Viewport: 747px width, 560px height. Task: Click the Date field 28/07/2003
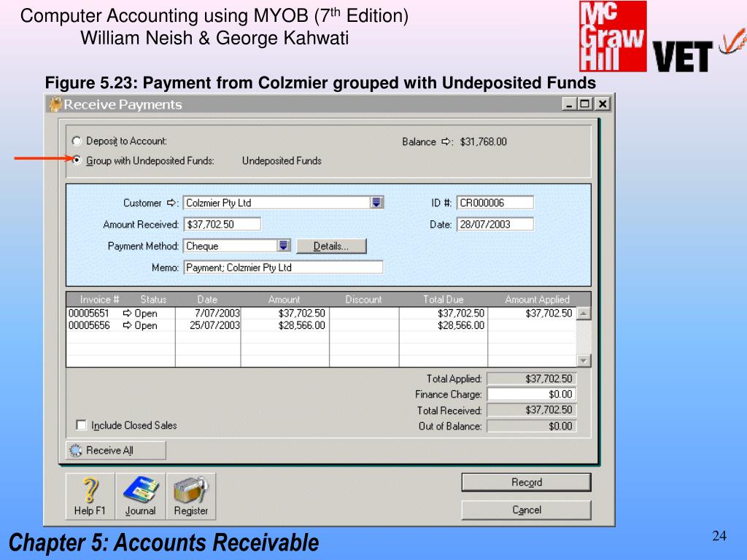click(495, 225)
